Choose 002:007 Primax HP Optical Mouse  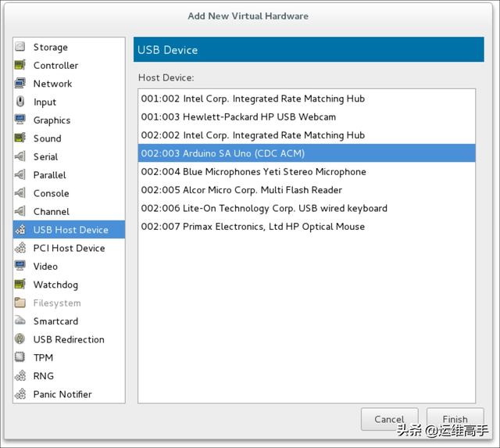(306, 226)
